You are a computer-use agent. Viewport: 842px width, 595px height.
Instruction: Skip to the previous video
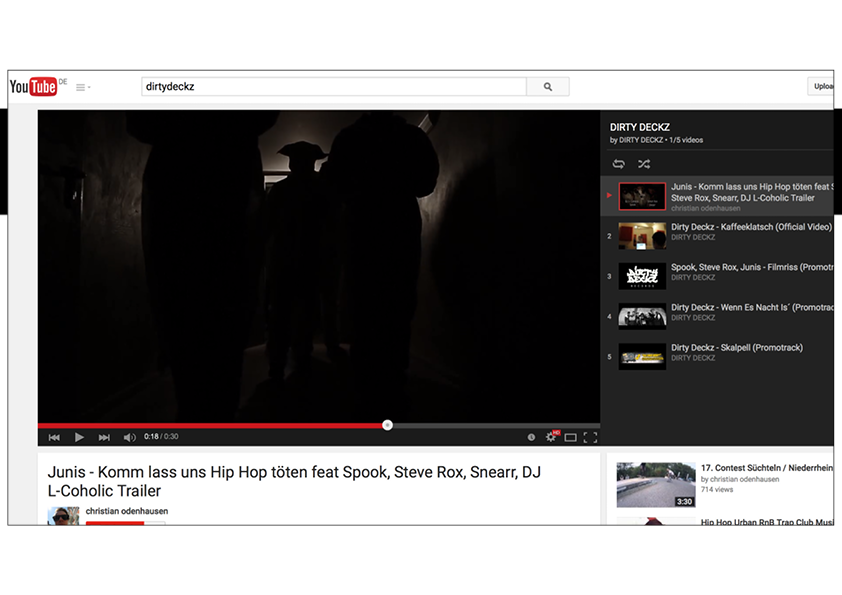pyautogui.click(x=54, y=437)
